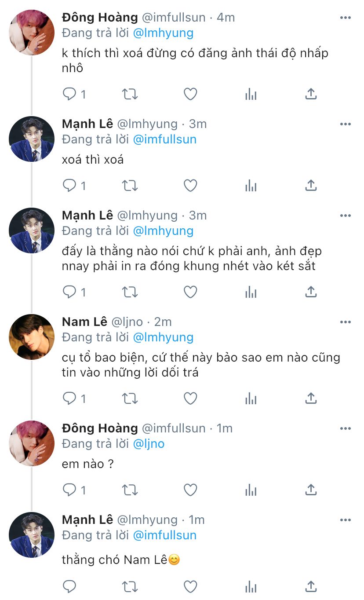364x600 pixels.
Task: Like Mạnh Lê's "xoá thì xoá" tweet
Action: coord(190,186)
